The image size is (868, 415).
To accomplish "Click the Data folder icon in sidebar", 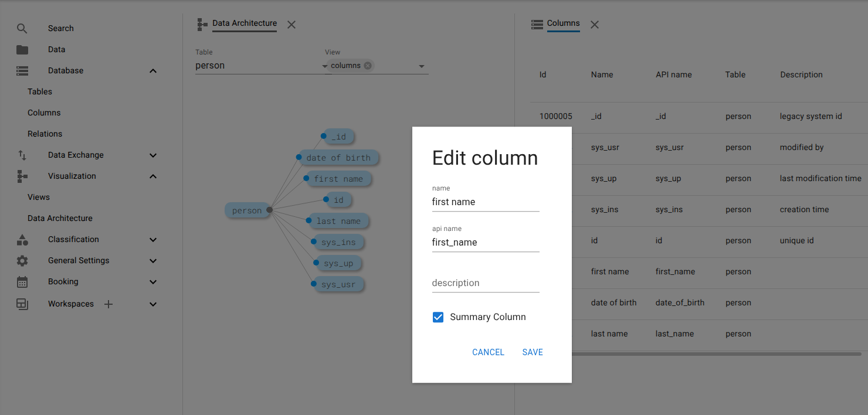I will (22, 49).
